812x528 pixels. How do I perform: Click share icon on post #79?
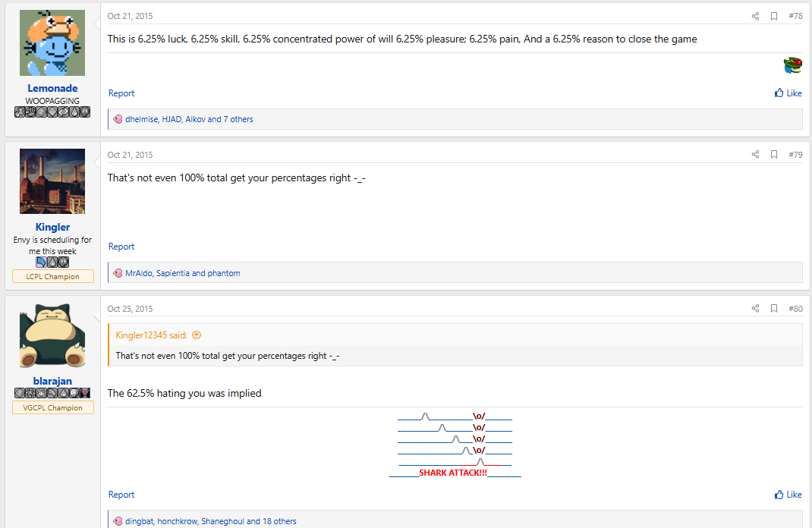[755, 155]
